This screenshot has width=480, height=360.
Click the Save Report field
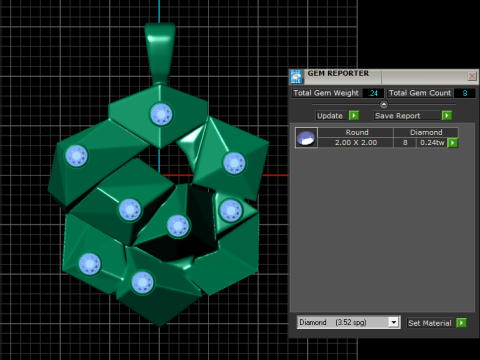407,116
